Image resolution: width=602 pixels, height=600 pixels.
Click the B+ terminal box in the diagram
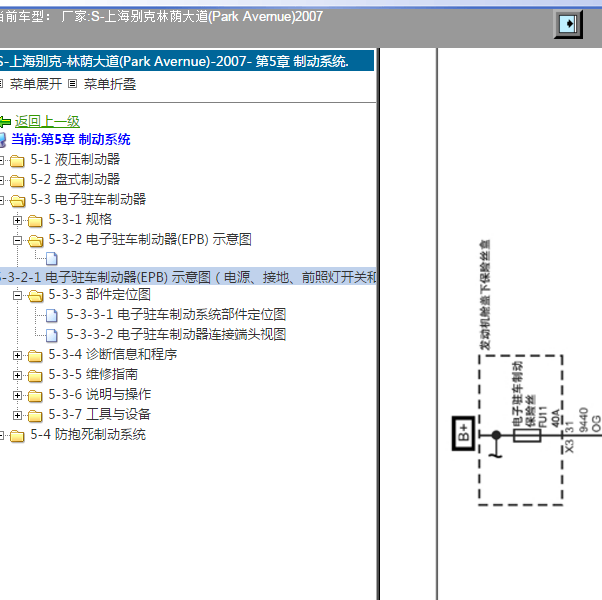tap(463, 433)
